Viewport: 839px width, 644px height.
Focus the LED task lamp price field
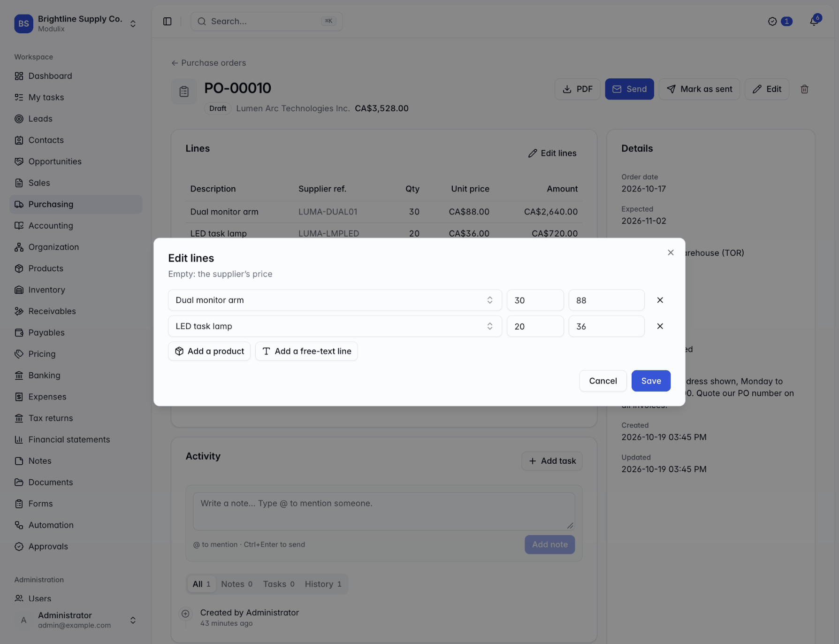click(x=606, y=326)
